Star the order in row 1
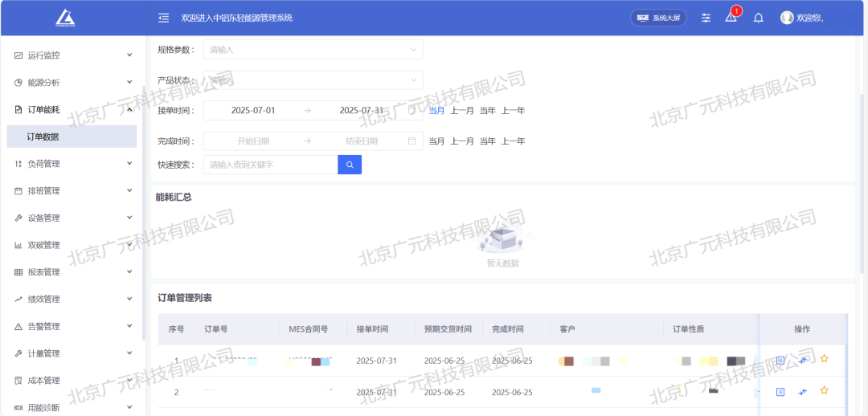This screenshot has width=868, height=416. (825, 359)
